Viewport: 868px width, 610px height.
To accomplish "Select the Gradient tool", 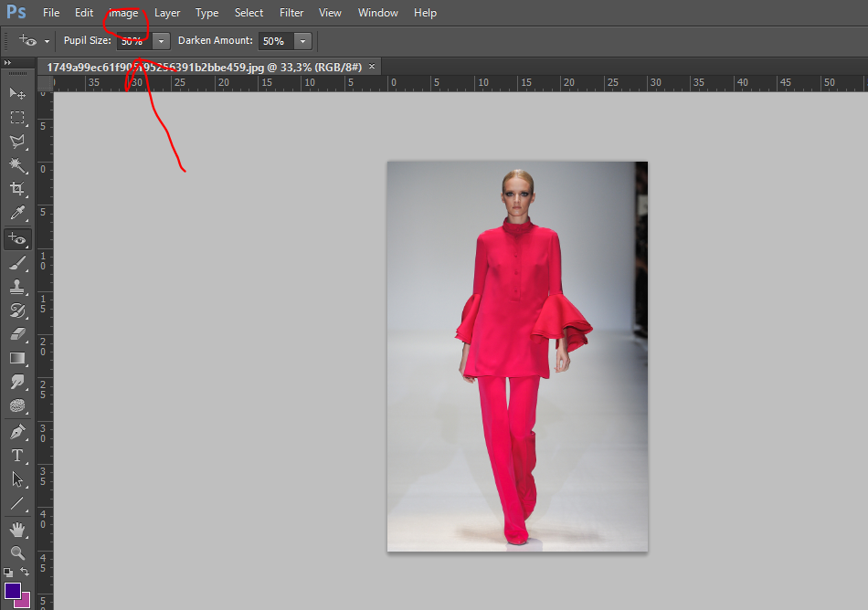I will click(17, 358).
